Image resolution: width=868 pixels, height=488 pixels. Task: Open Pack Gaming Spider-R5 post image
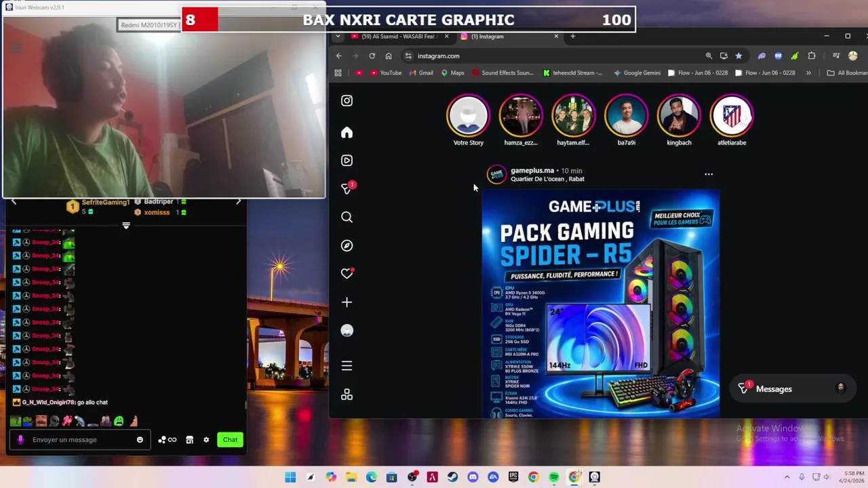coord(600,304)
